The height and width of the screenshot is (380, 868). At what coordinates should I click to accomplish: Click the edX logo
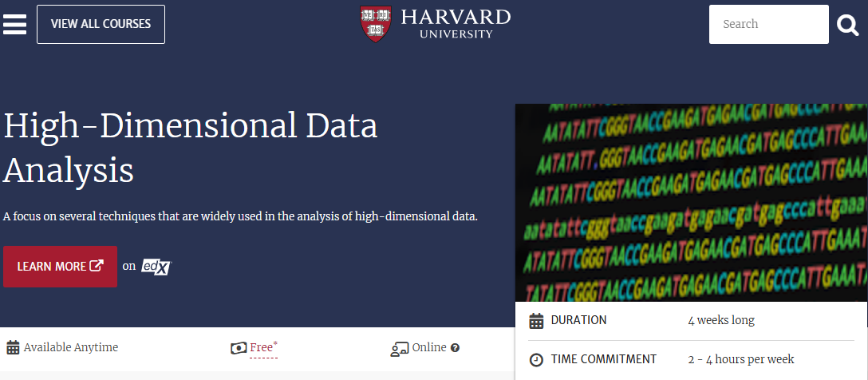(156, 267)
